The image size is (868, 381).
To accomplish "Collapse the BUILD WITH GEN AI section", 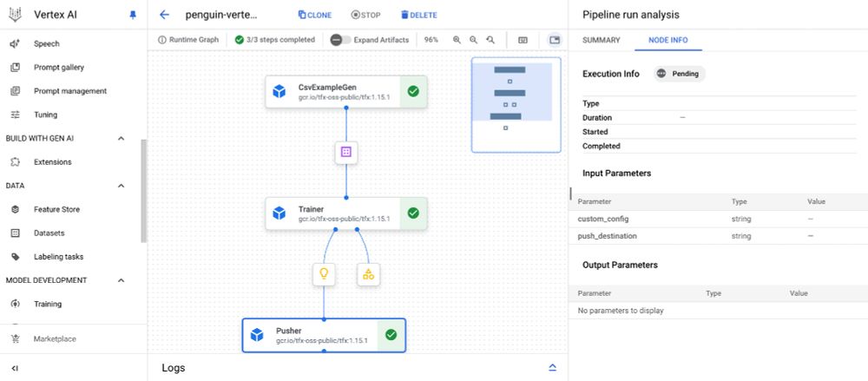I will point(122,139).
